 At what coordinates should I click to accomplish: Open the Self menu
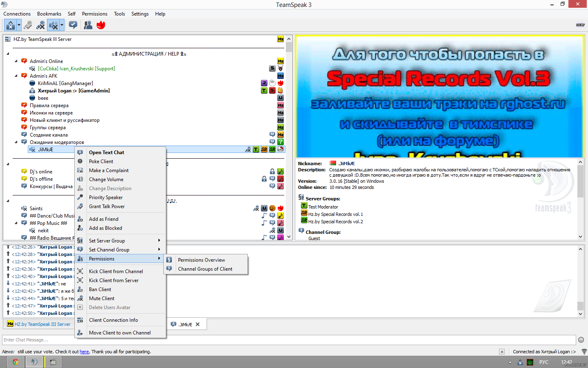pos(71,14)
